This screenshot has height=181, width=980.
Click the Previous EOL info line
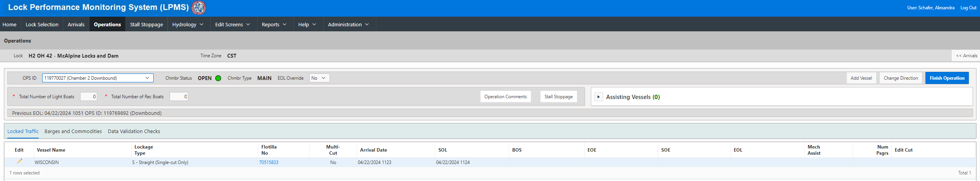[490, 113]
